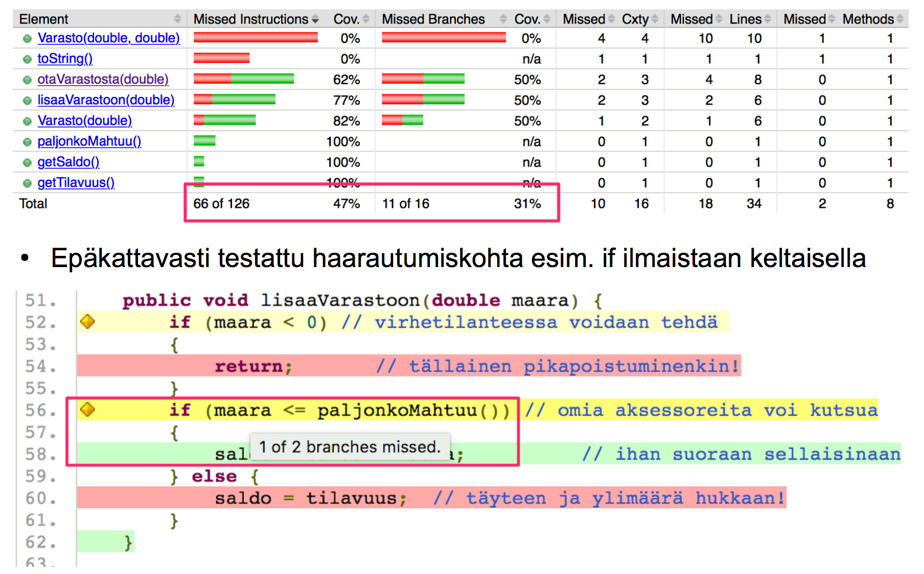Viewport: 924px width, 574px height.
Task: Sort by Lines column header
Action: (x=746, y=19)
